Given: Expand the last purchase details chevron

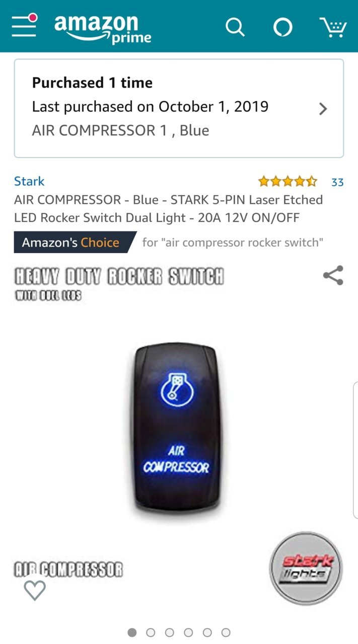Looking at the screenshot, I should click(x=323, y=109).
